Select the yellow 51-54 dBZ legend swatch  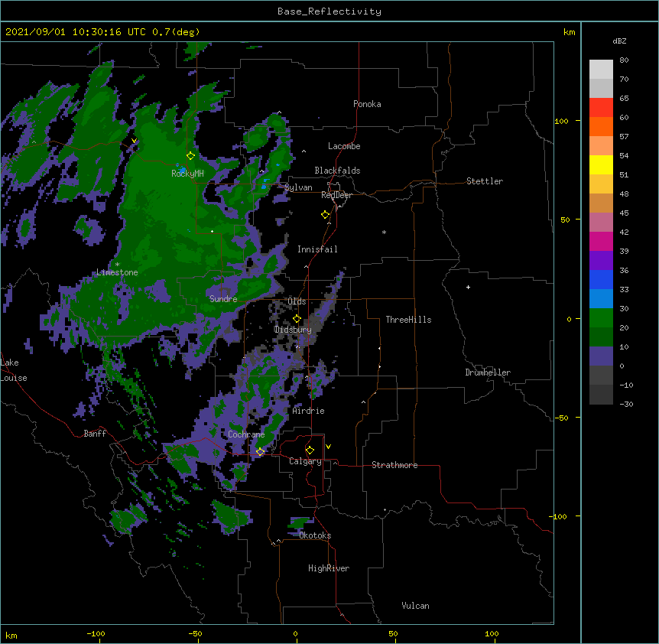coord(601,164)
